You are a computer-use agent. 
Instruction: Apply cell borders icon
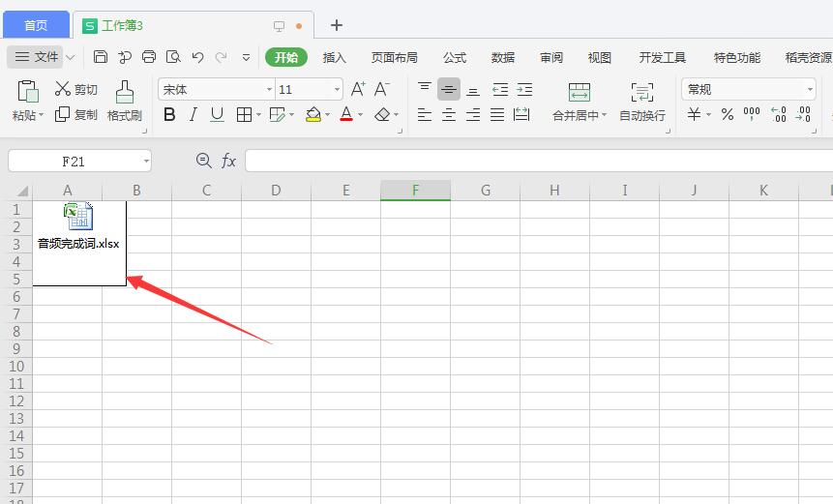244,114
